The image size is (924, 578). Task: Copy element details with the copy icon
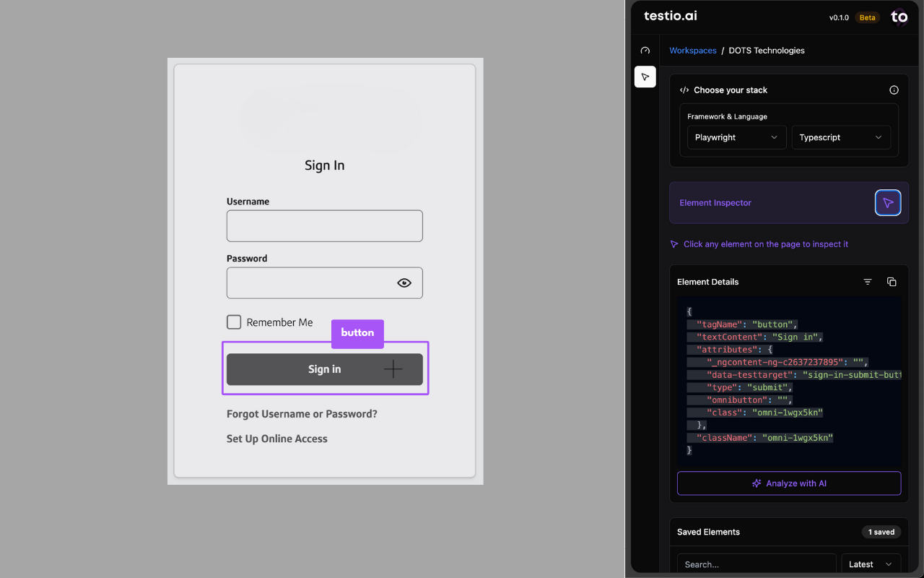tap(892, 282)
